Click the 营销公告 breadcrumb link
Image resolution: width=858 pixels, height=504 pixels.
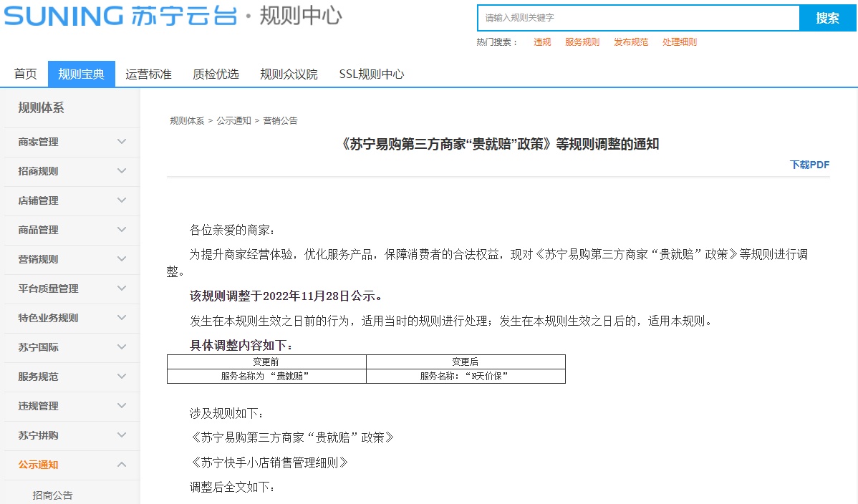coord(280,120)
